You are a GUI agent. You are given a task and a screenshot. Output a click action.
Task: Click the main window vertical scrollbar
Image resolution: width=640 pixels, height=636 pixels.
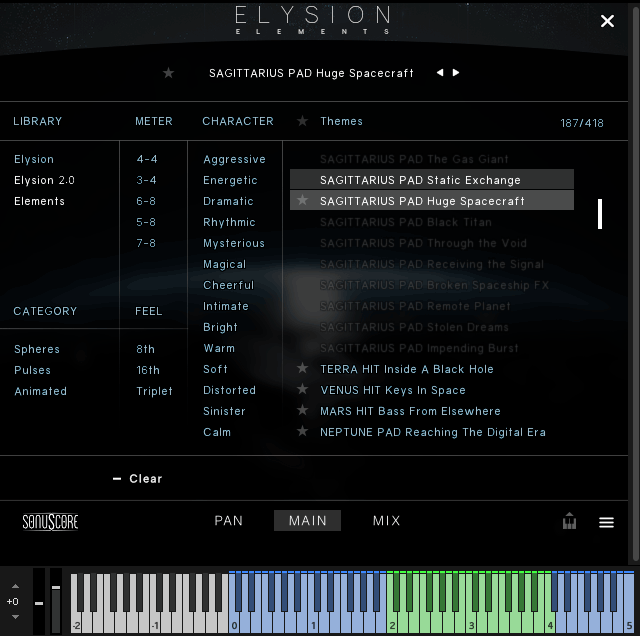tap(635, 282)
